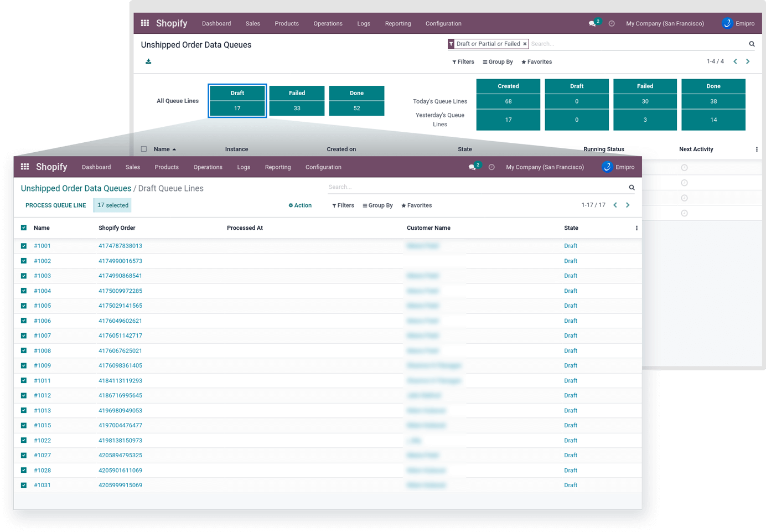
Task: Open Configuration menu in back window
Action: [x=443, y=24]
